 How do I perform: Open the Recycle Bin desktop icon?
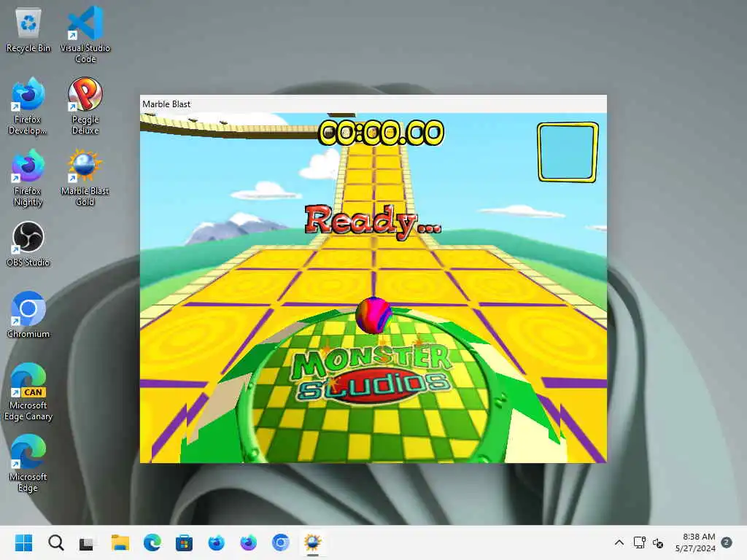pyautogui.click(x=28, y=29)
